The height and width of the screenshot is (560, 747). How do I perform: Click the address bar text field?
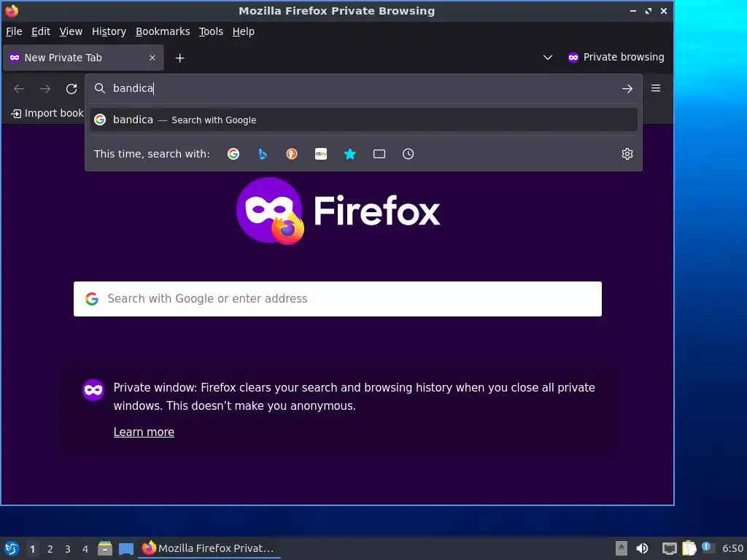pos(363,88)
